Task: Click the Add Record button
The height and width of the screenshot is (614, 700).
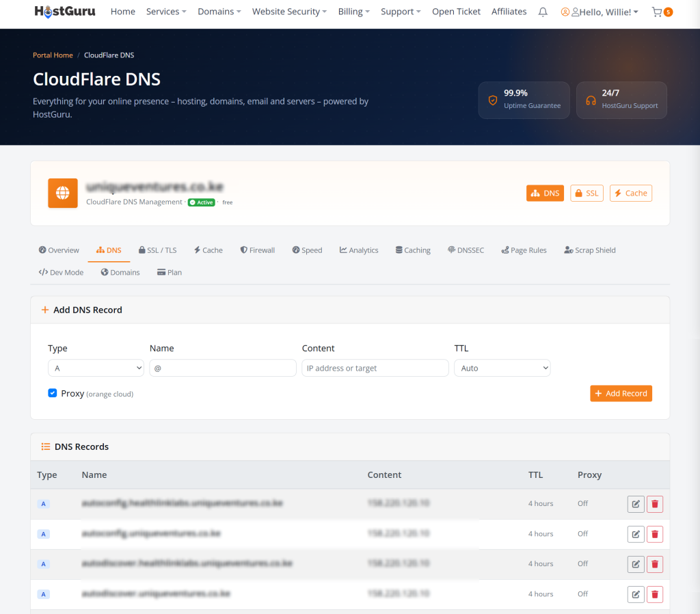Action: point(621,393)
